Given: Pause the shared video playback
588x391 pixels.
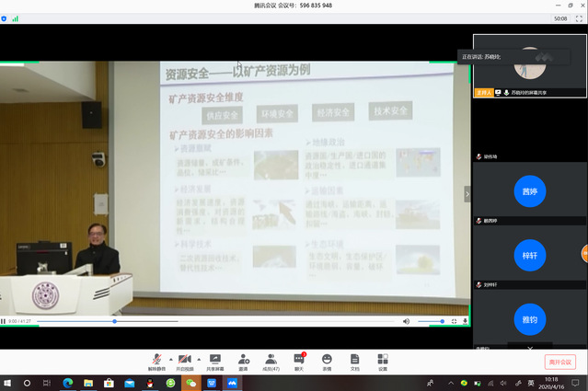Looking at the screenshot, I should coord(4,321).
